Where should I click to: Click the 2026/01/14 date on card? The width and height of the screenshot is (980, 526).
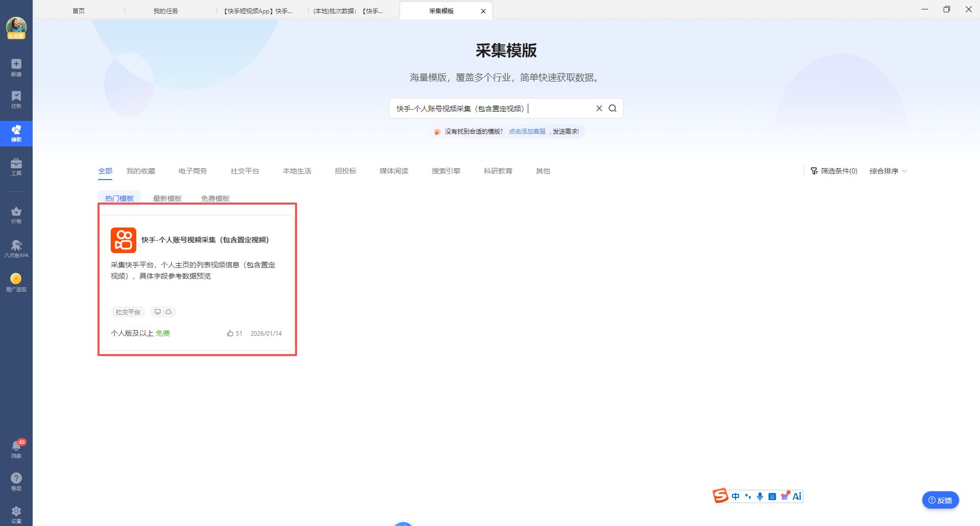(266, 333)
